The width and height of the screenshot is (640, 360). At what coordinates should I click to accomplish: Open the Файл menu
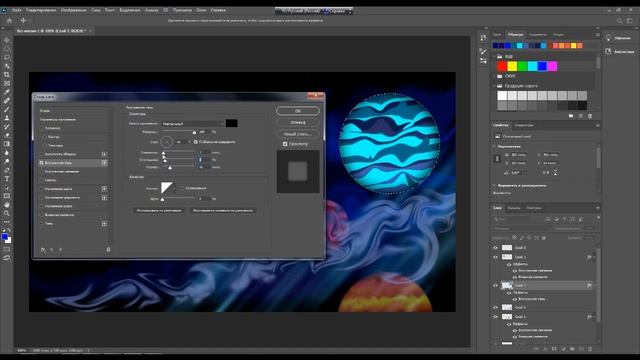[17, 10]
